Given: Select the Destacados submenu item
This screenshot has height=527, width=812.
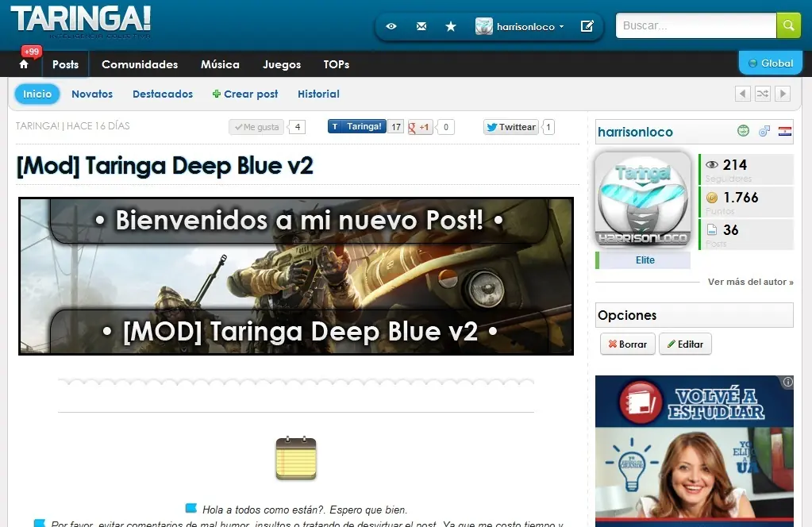Looking at the screenshot, I should coord(163,94).
